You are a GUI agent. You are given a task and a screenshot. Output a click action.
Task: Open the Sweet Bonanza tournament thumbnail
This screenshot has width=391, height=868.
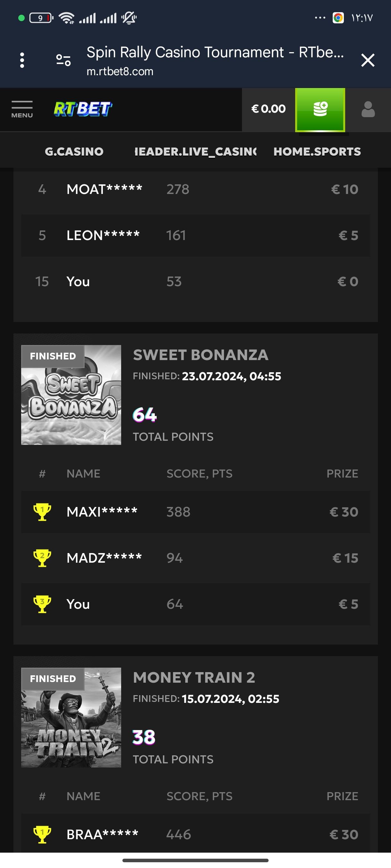click(71, 395)
